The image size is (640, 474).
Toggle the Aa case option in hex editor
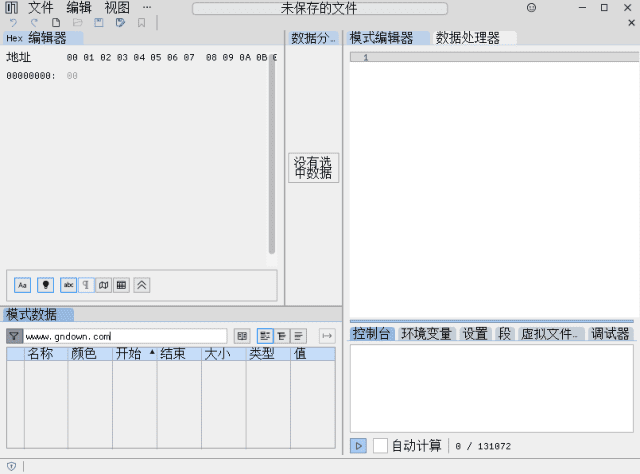(22, 285)
